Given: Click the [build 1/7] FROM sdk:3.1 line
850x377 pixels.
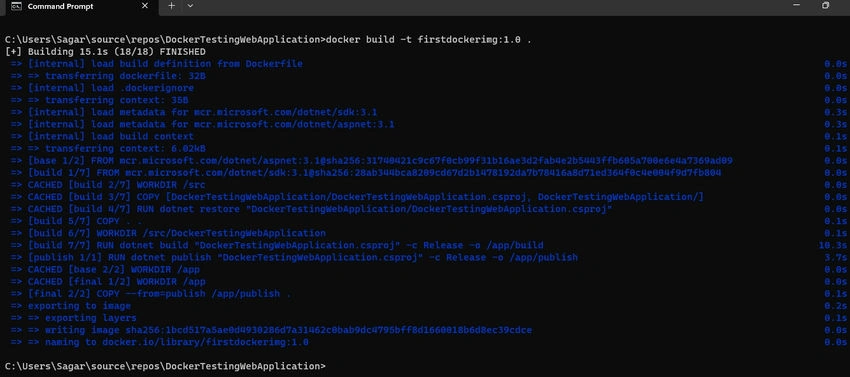Looking at the screenshot, I should tap(366, 173).
